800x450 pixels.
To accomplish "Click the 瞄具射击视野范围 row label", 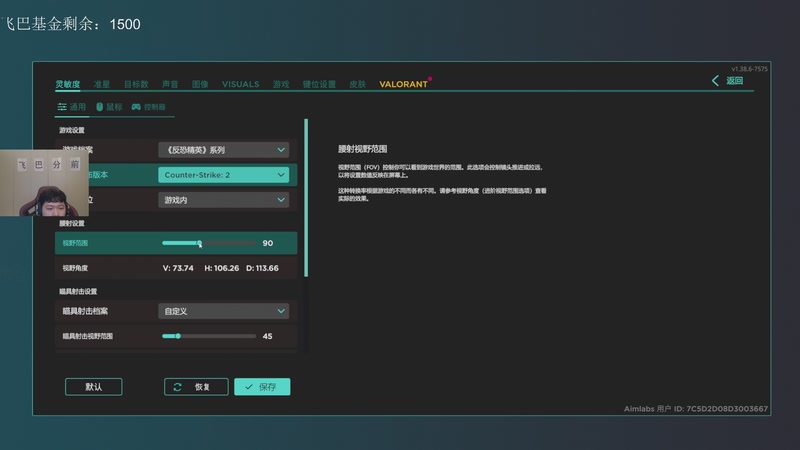I will tap(87, 336).
